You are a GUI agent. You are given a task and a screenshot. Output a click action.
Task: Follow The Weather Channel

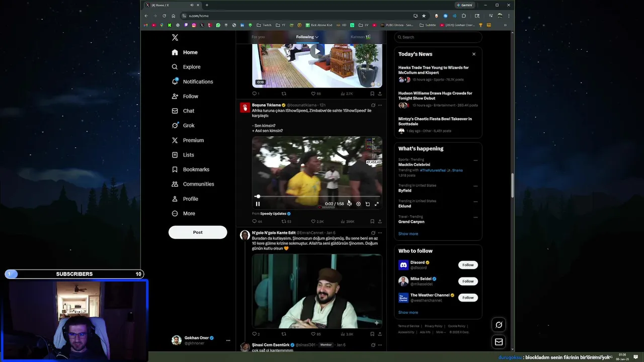coord(468,298)
